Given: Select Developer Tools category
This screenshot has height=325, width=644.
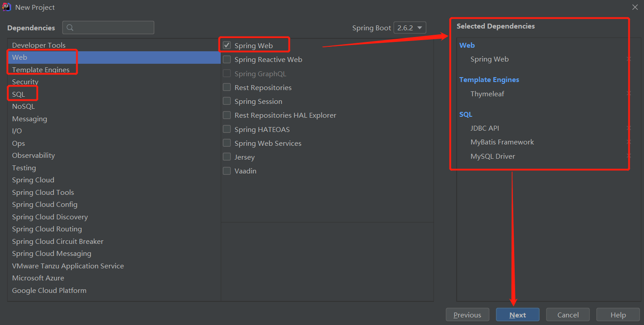Looking at the screenshot, I should coord(114,45).
